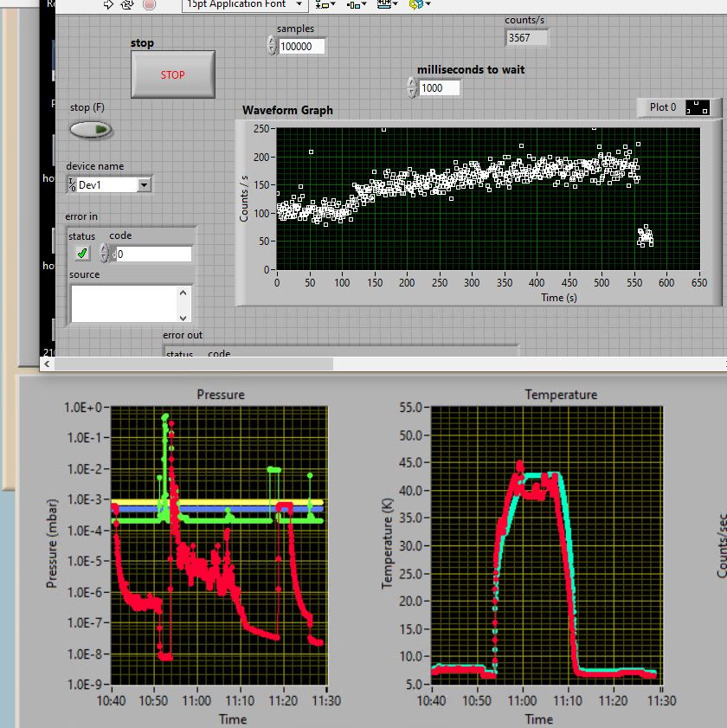Open the Distribute Objects toolbar menu
The width and height of the screenshot is (727, 728).
[x=356, y=4]
